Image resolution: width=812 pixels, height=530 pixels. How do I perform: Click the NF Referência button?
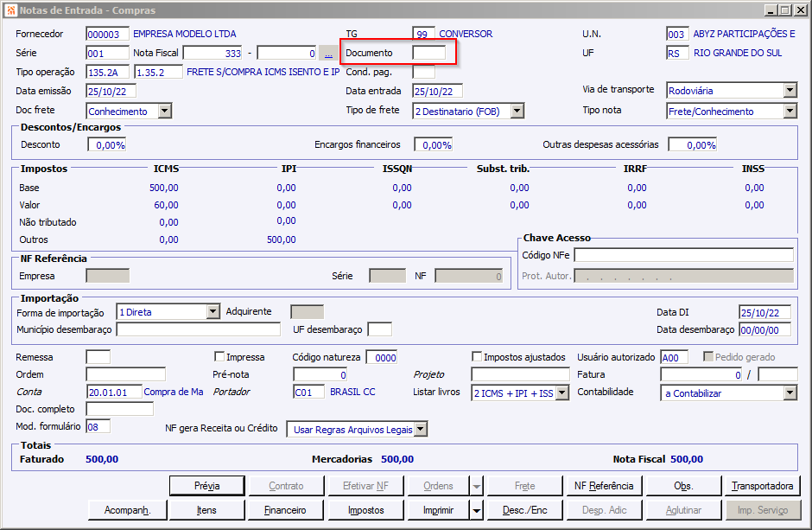coord(604,486)
